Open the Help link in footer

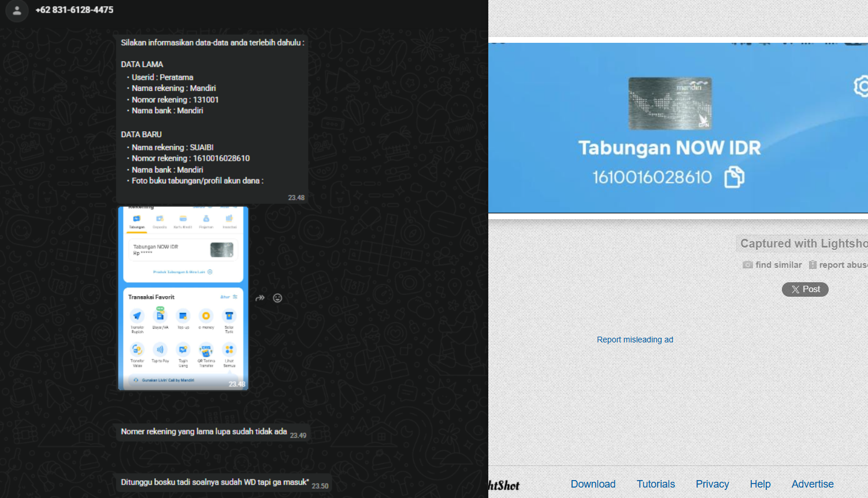760,484
